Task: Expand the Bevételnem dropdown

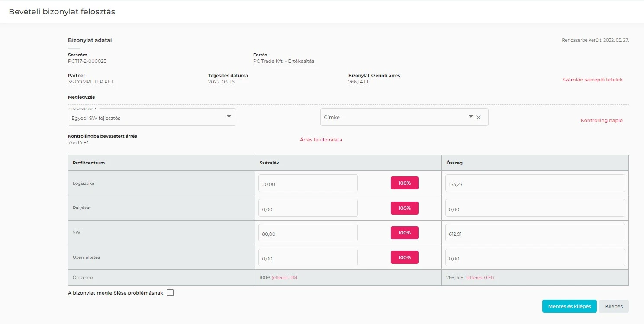Action: pos(229,117)
